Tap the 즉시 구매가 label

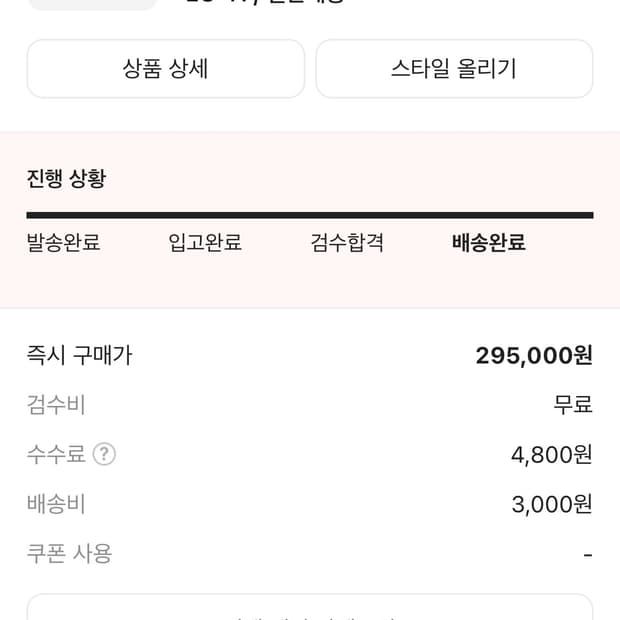coord(79,356)
